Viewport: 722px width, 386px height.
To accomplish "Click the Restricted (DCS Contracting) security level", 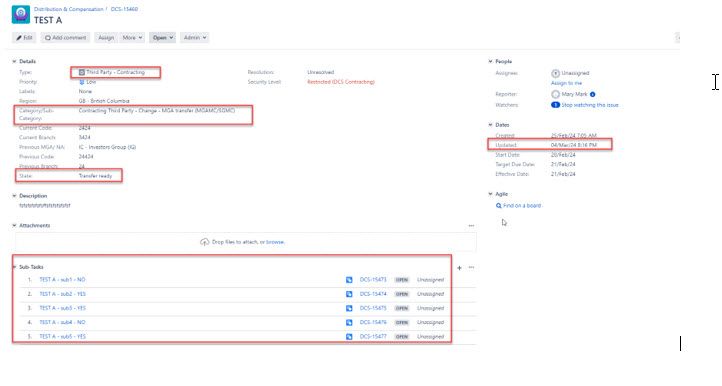I will tap(341, 82).
